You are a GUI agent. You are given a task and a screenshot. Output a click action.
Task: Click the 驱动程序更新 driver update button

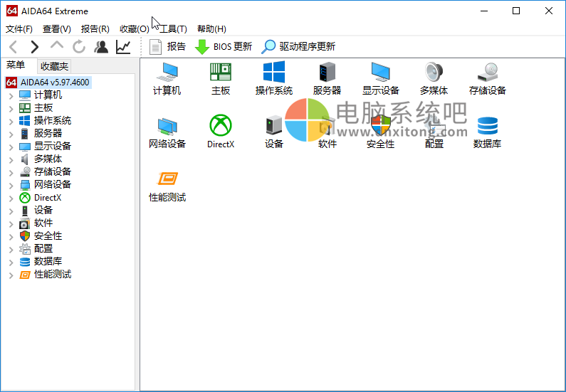pyautogui.click(x=298, y=46)
